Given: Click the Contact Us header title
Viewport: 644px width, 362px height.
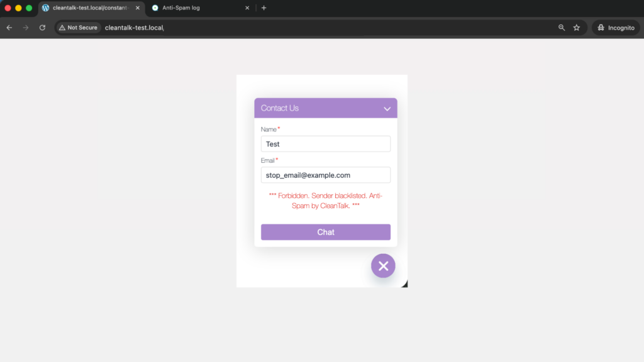Looking at the screenshot, I should 280,108.
